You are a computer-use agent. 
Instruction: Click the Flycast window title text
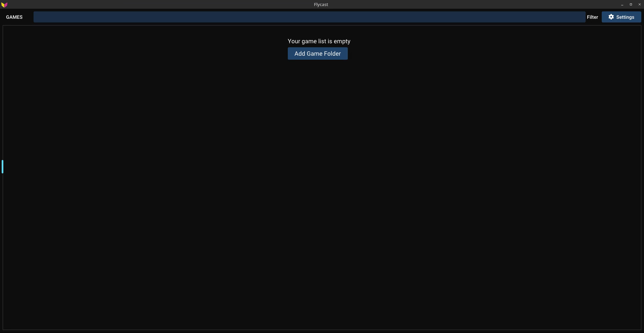click(x=321, y=5)
